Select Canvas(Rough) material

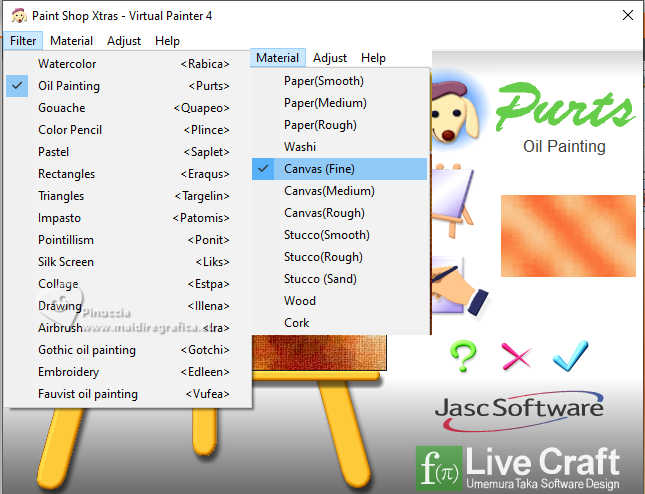tap(339, 213)
